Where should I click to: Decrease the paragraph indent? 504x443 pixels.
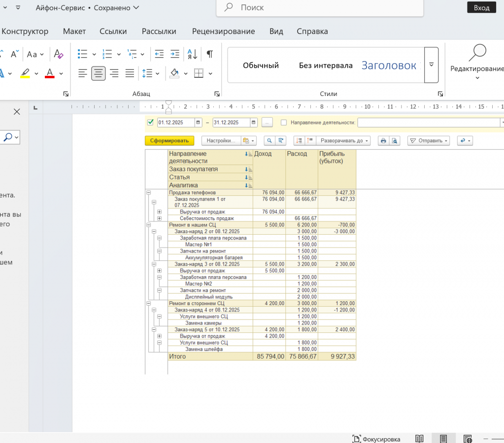point(159,54)
